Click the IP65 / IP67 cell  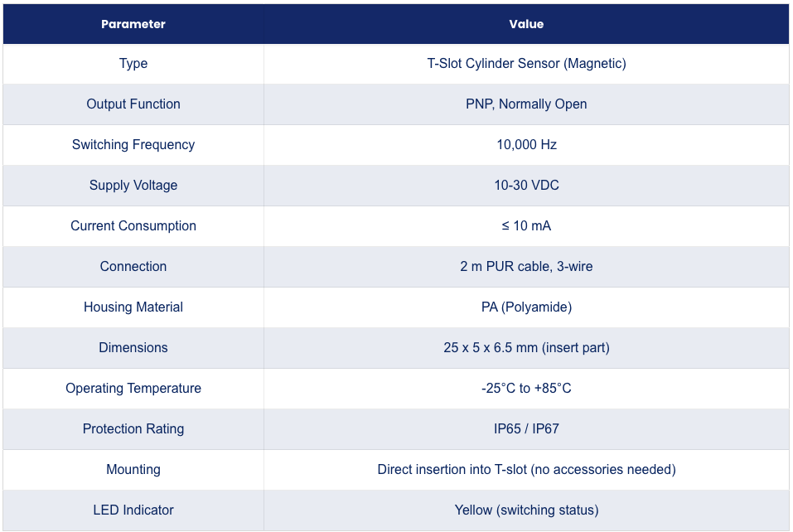tap(526, 429)
